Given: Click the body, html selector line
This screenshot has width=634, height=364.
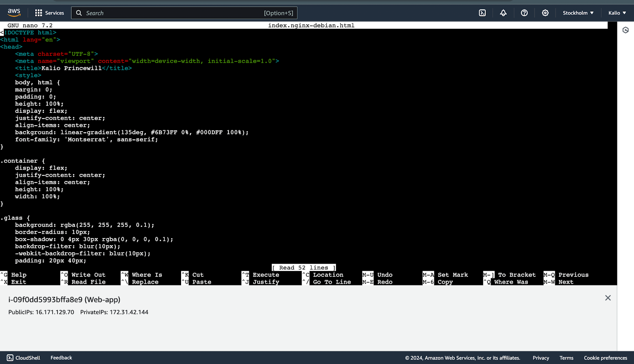Looking at the screenshot, I should [38, 82].
